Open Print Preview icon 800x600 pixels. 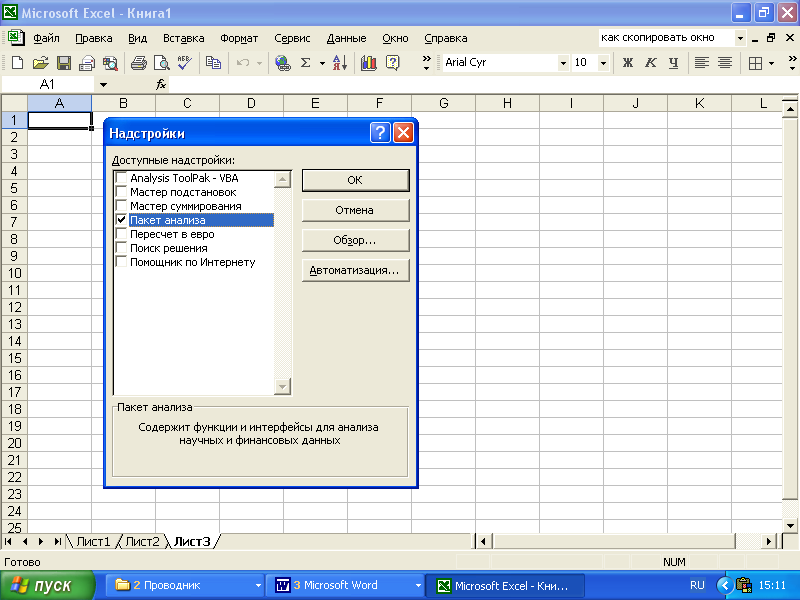[162, 63]
